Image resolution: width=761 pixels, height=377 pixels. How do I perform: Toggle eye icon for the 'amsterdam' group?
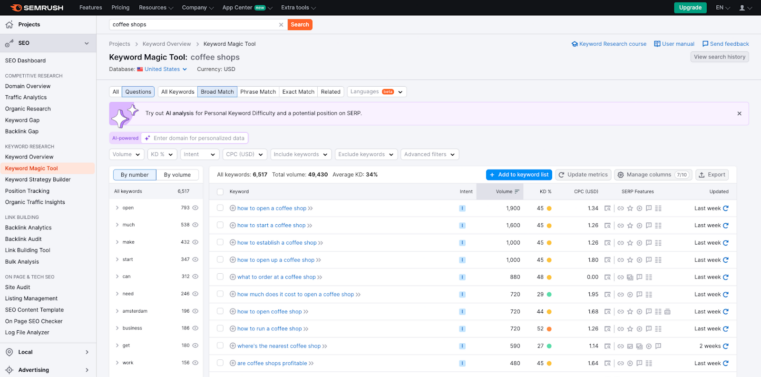(196, 311)
